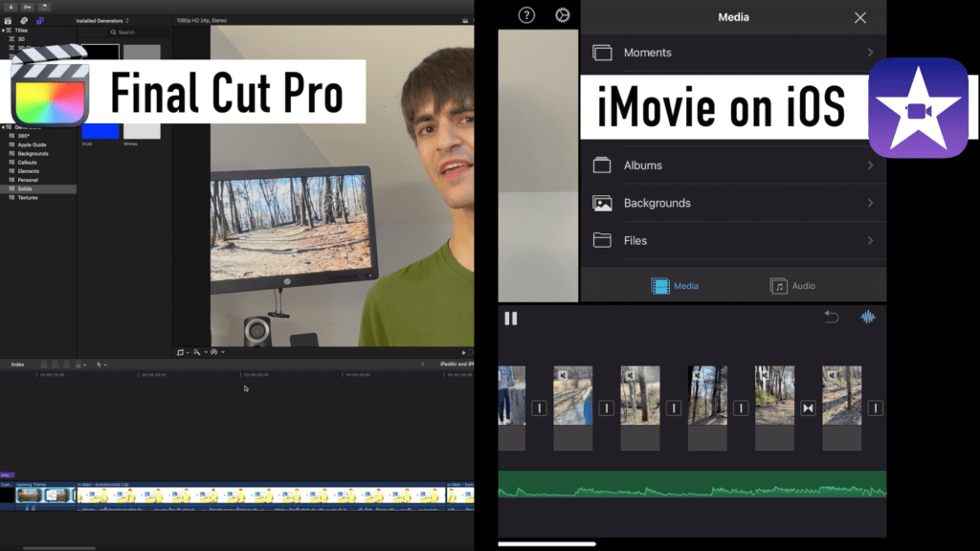
Task: Open the Backgrounds media row in iMovie
Action: tap(733, 203)
